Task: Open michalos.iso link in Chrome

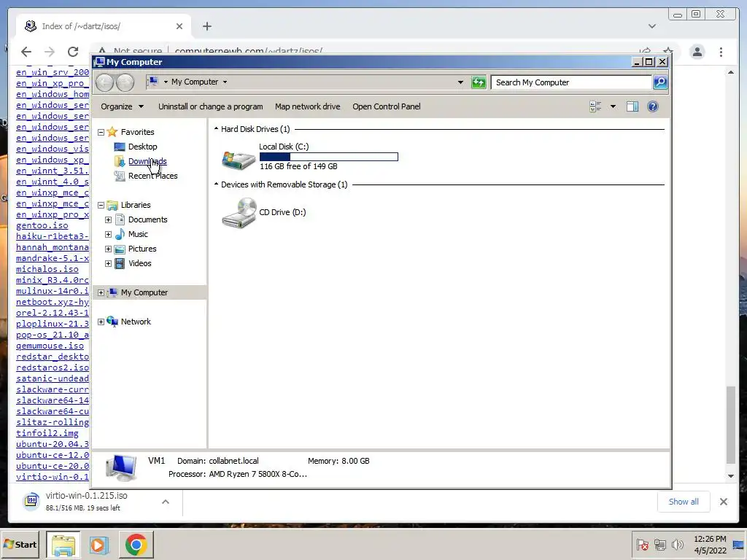Action: coord(47,269)
